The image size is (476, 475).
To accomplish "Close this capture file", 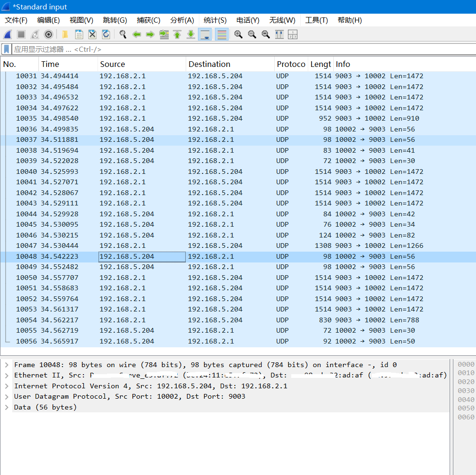I will coord(92,34).
